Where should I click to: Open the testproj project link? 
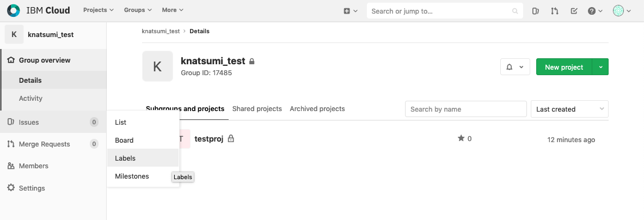point(208,139)
